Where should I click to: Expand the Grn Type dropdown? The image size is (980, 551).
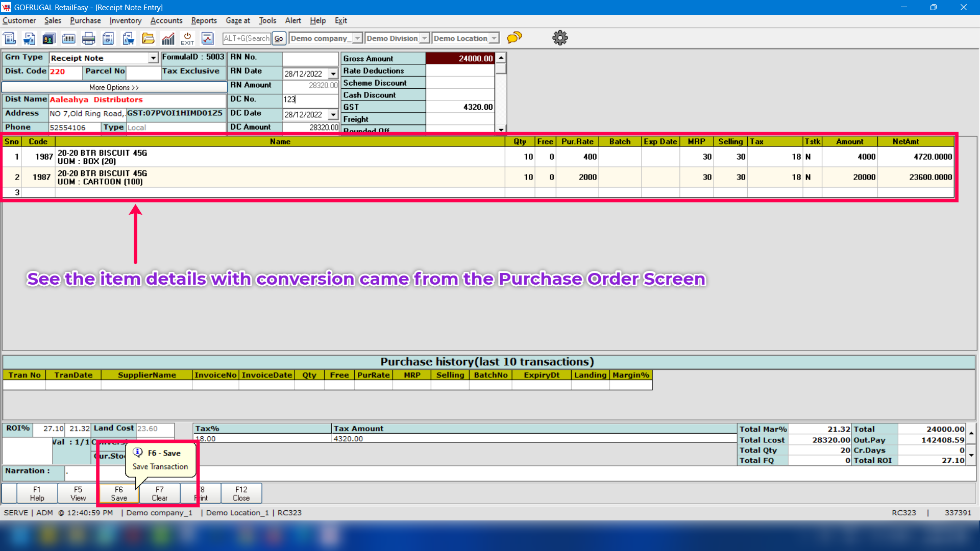pos(153,58)
